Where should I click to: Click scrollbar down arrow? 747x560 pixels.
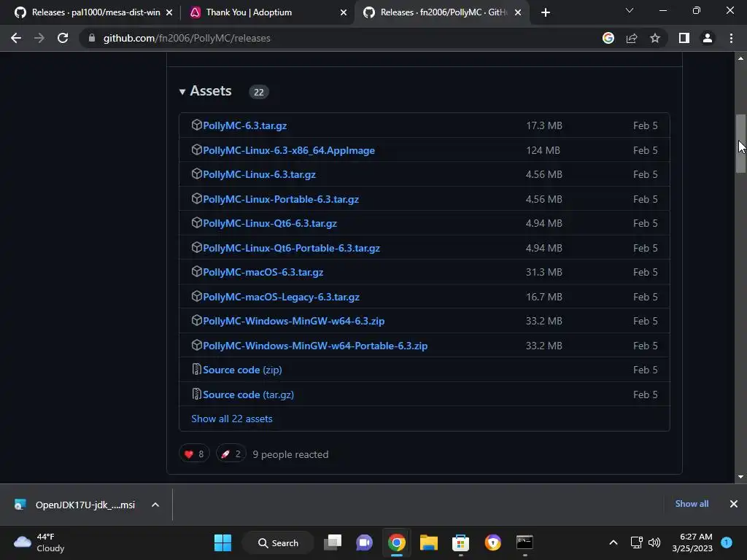click(x=741, y=477)
